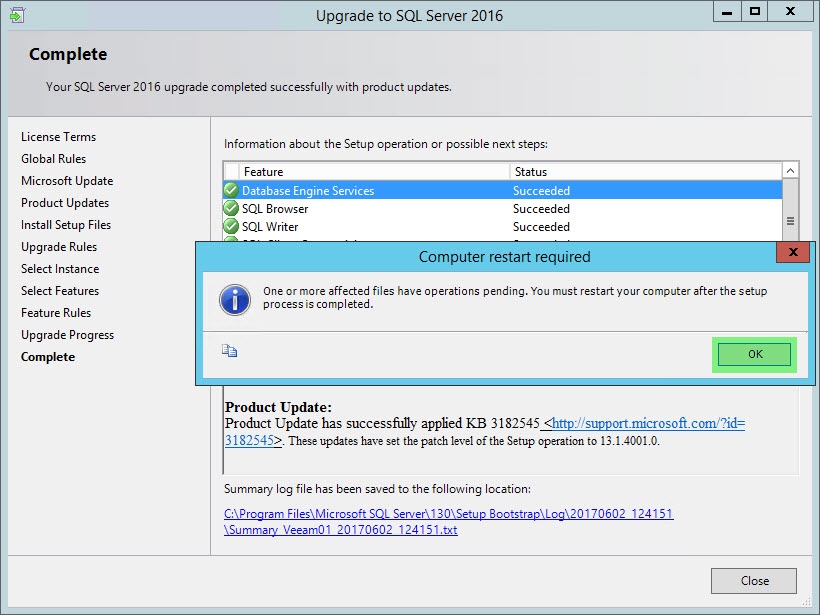The width and height of the screenshot is (820, 615).
Task: Select License Terms step in sidebar
Action: point(59,137)
